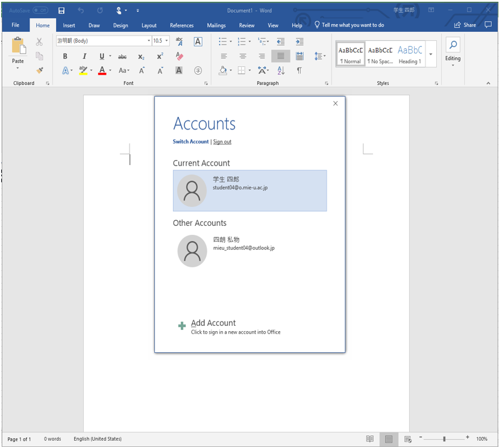Open the File menu

(15, 25)
